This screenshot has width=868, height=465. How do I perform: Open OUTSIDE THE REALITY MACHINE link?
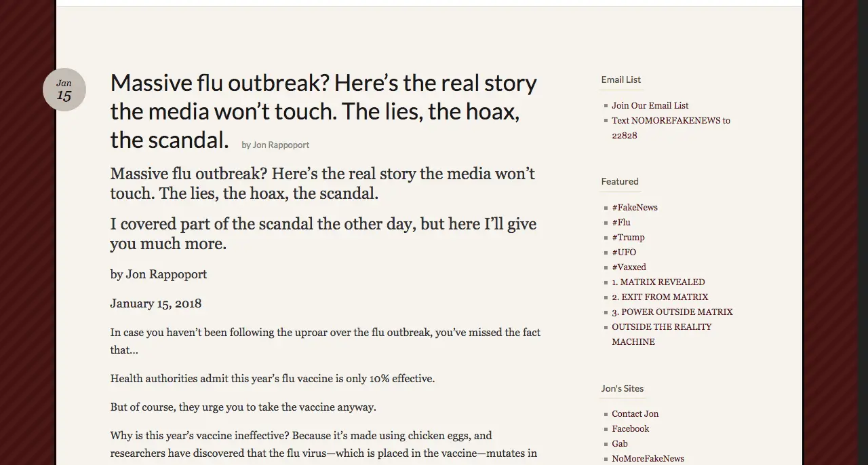coord(661,327)
